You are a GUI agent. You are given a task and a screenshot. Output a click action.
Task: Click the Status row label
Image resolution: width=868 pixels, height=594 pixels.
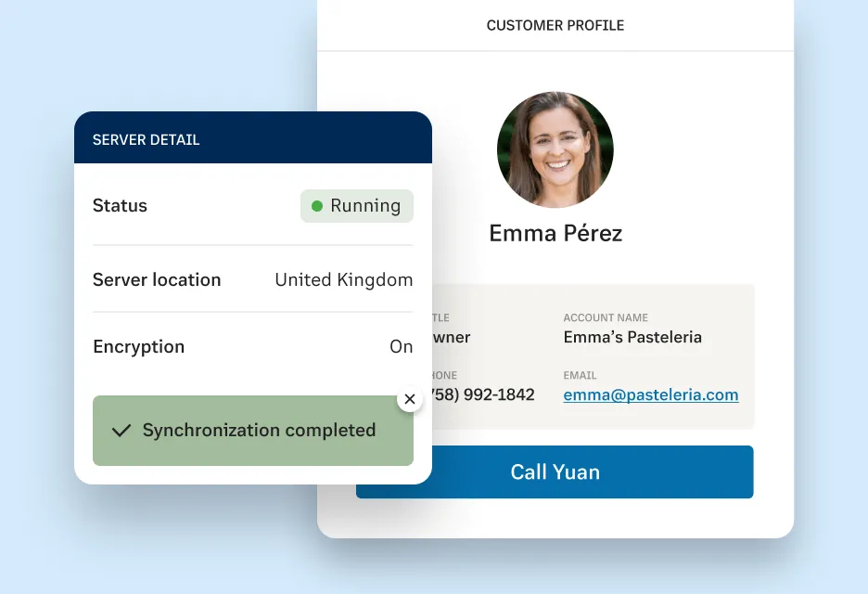[x=120, y=206]
